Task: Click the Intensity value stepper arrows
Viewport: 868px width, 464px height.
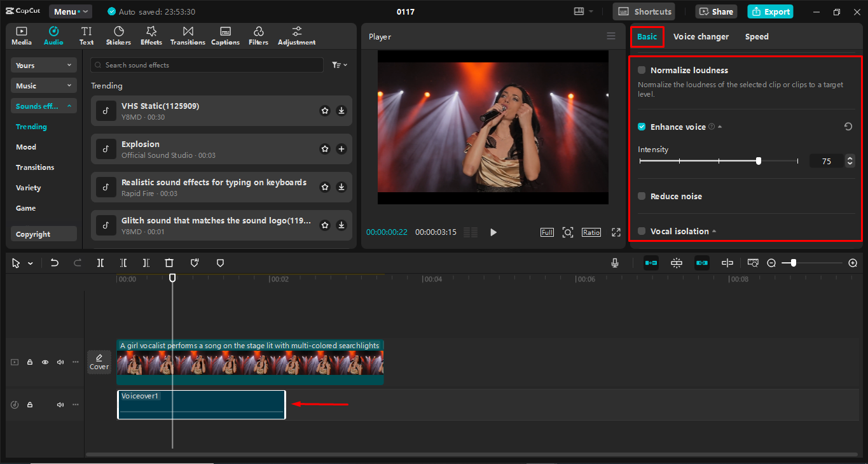Action: [850, 161]
